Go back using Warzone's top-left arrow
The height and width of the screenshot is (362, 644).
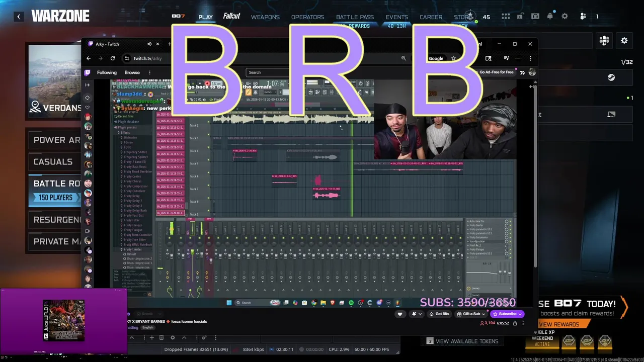click(x=19, y=17)
